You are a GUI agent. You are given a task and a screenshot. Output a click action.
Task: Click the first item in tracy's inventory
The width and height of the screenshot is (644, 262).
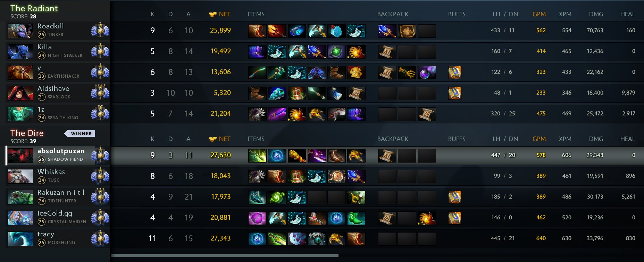tap(257, 239)
